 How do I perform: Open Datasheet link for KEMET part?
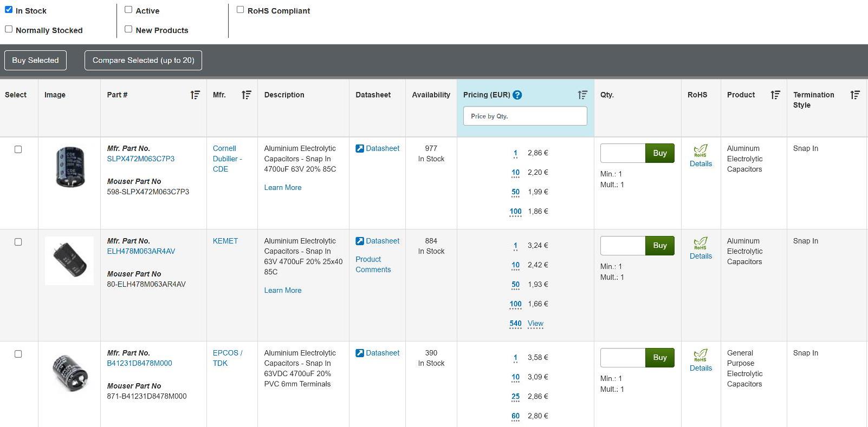click(378, 241)
